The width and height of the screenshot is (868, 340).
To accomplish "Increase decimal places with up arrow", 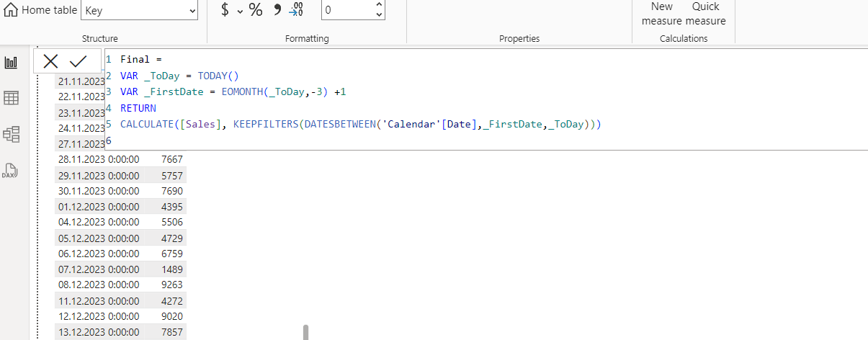I will tap(380, 6).
